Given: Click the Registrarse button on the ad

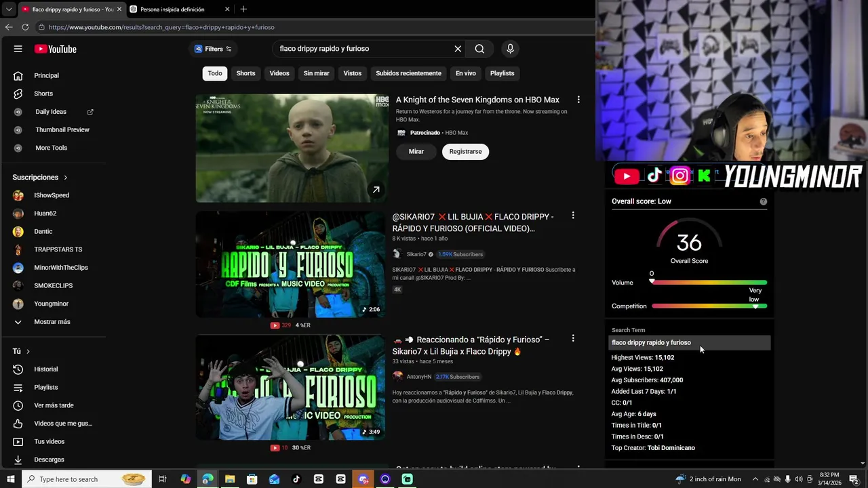Looking at the screenshot, I should click(465, 151).
